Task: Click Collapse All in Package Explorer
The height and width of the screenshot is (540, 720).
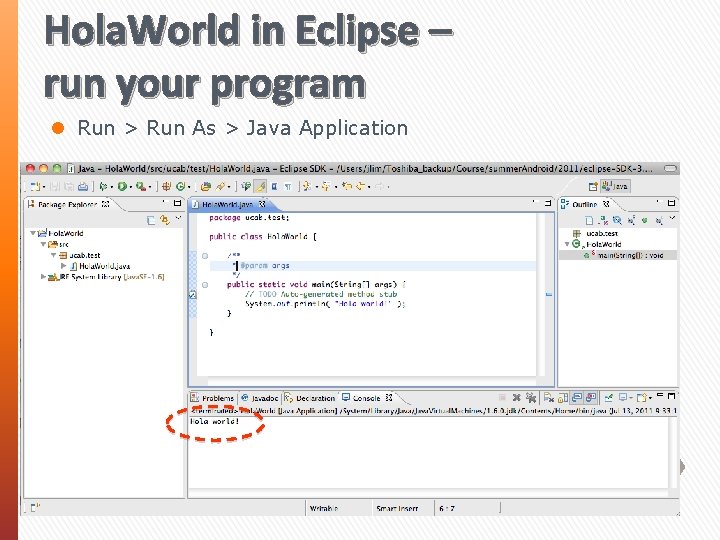Action: click(151, 220)
